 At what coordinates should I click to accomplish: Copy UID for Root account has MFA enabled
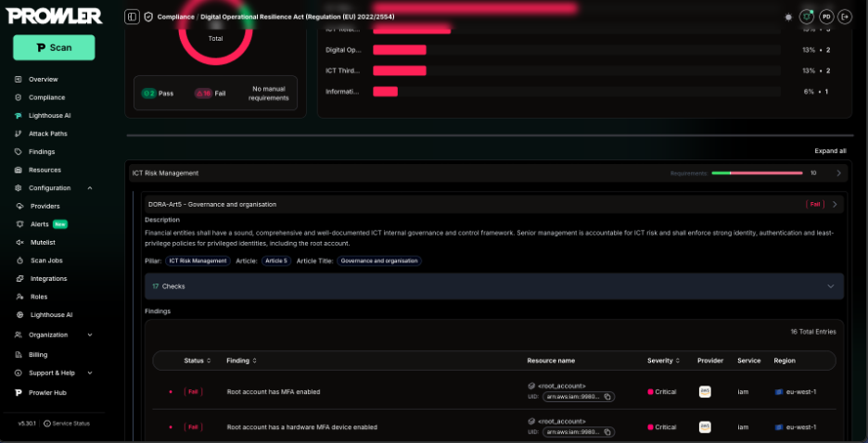pos(607,397)
